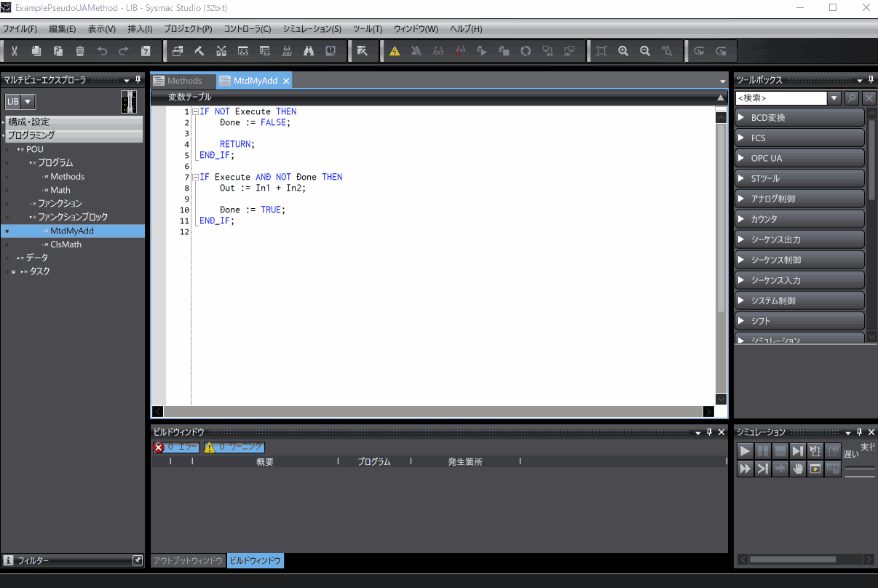Select ClsMath in function blocks tree
Screen dimensions: 878x588
point(66,245)
